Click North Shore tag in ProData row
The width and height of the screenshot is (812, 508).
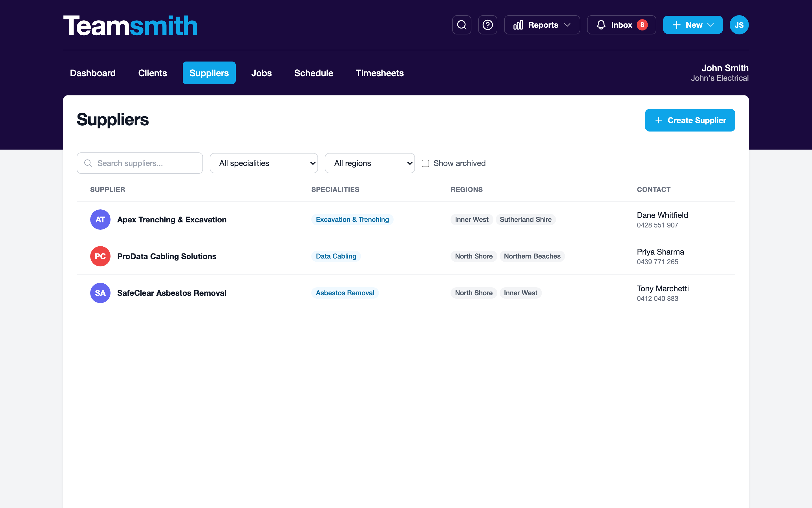coord(474,256)
